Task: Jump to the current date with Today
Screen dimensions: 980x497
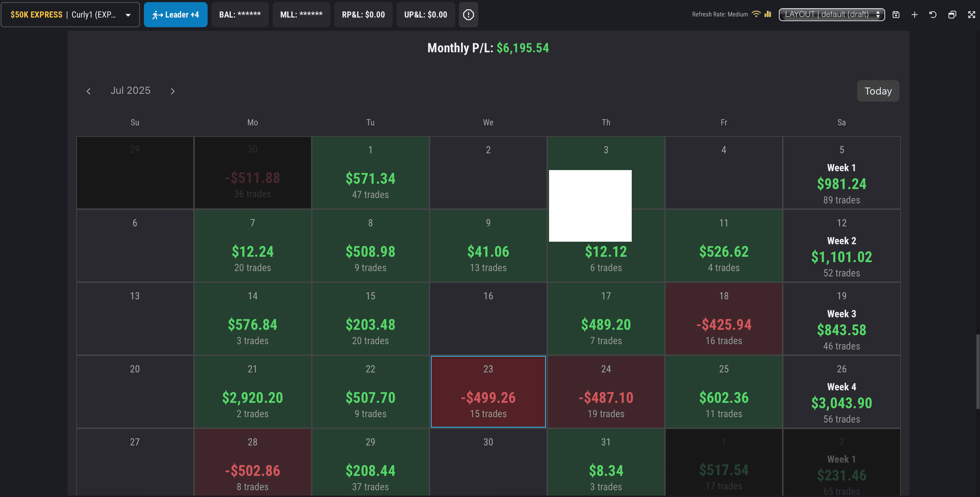Action: [878, 91]
